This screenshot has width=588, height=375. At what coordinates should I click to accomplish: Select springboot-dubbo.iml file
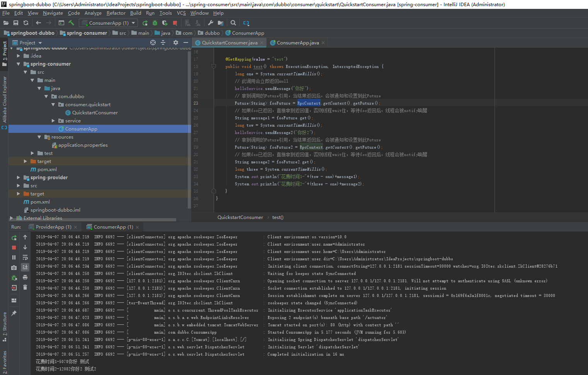click(x=55, y=210)
